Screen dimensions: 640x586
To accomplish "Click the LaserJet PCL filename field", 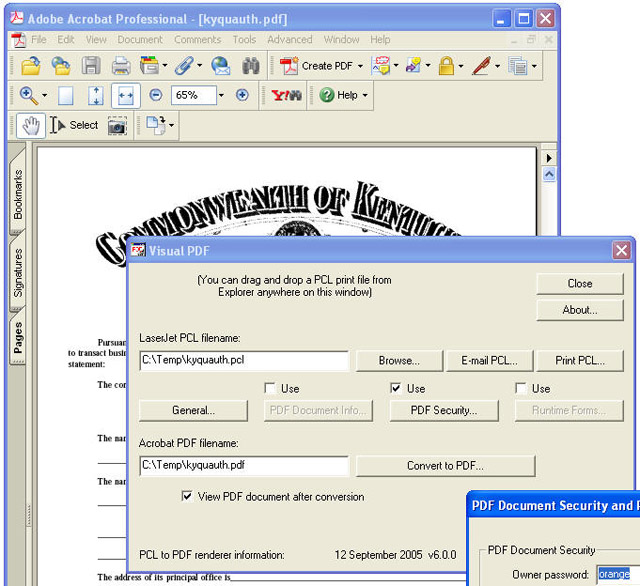I will pyautogui.click(x=243, y=361).
